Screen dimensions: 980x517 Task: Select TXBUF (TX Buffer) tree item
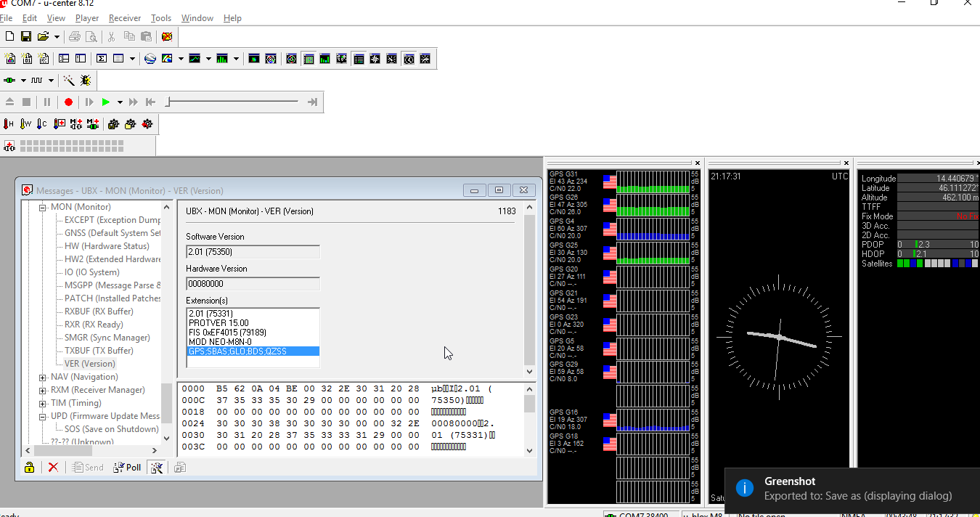click(99, 351)
